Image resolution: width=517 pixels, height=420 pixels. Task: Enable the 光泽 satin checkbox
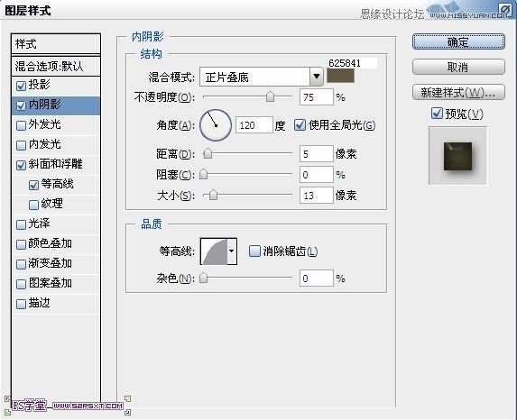21,224
